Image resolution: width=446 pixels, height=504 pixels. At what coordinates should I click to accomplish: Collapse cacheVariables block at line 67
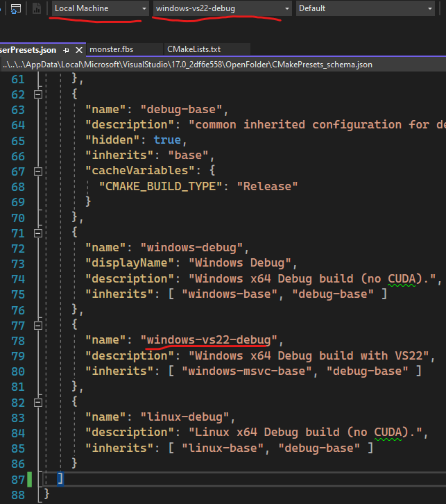coord(38,171)
